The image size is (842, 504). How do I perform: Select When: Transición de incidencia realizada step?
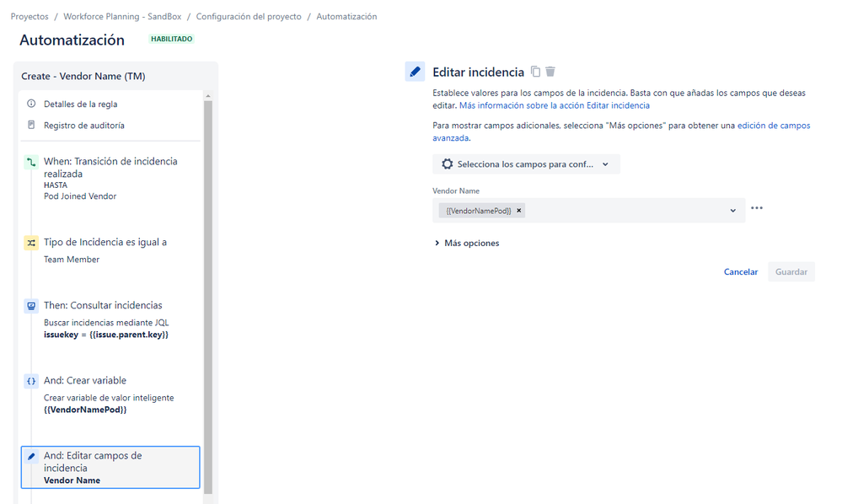(x=110, y=178)
